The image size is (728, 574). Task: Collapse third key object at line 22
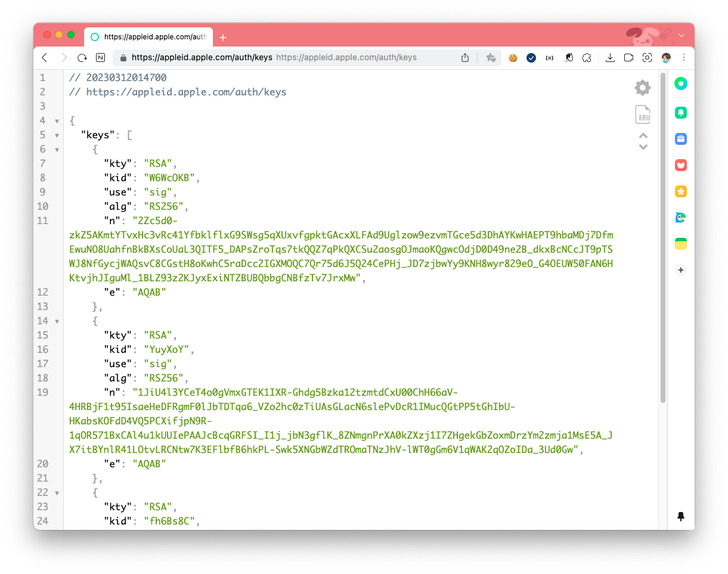tap(57, 493)
